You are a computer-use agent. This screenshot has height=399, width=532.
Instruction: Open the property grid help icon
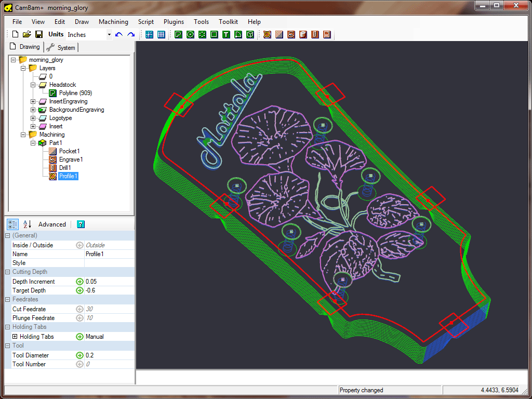81,224
